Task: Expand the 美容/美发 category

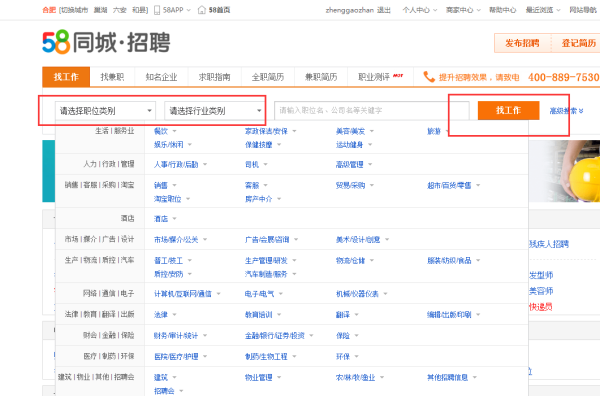Action: click(x=355, y=131)
